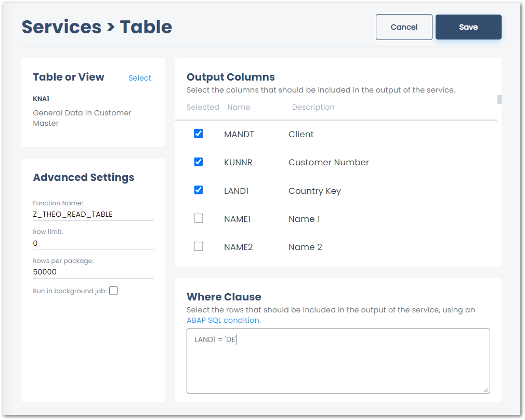The image size is (525, 420).
Task: Click inside the Where Clause text area
Action: click(x=338, y=364)
